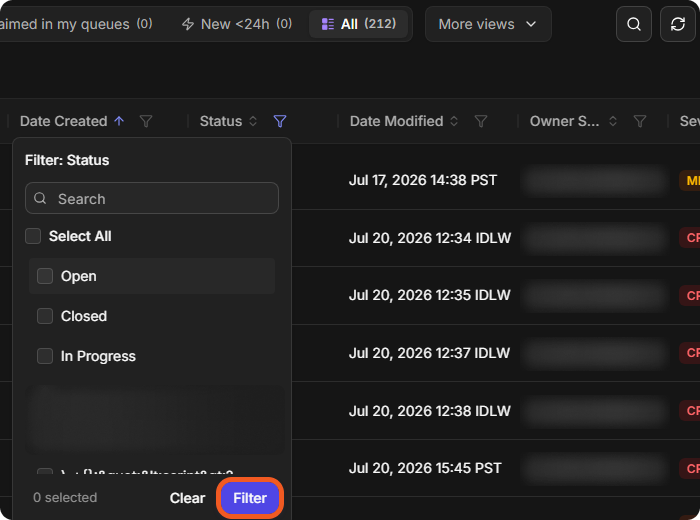Click the Date Modified column header

[396, 121]
